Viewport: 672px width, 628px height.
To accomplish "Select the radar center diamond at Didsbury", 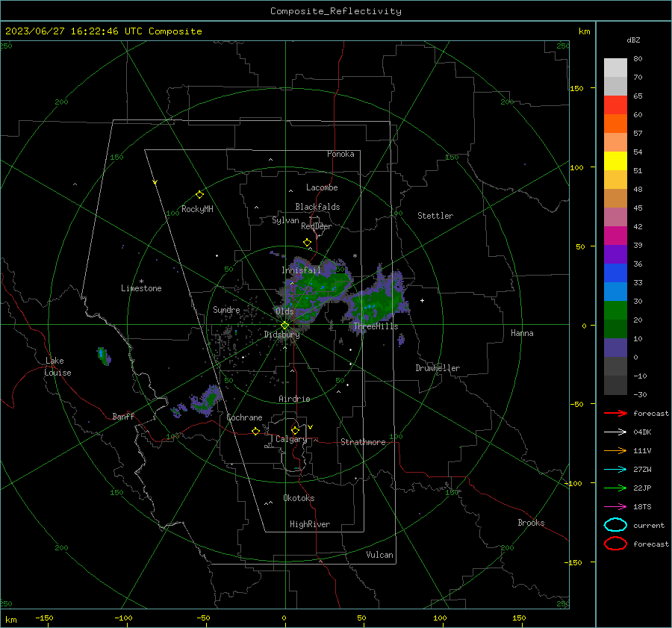I will click(284, 326).
